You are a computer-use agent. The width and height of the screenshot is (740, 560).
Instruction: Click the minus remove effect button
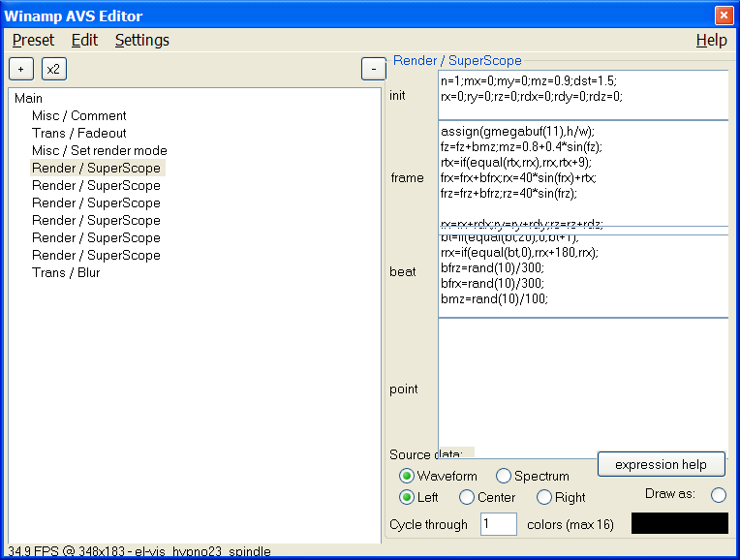373,69
